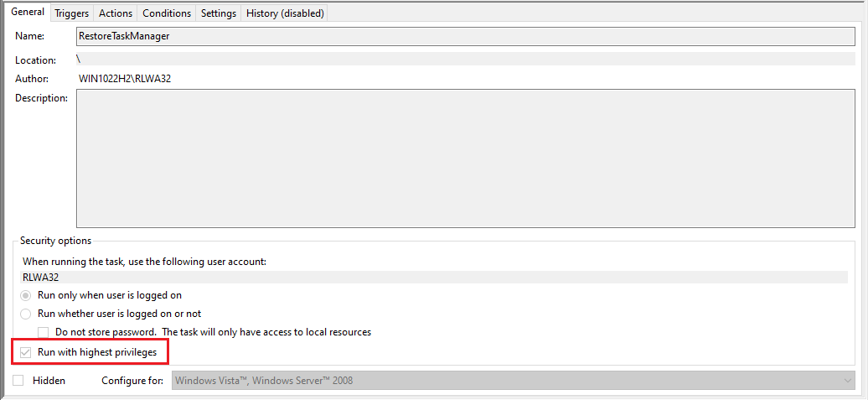
Task: Click the 'Description:' label
Action: click(x=42, y=98)
